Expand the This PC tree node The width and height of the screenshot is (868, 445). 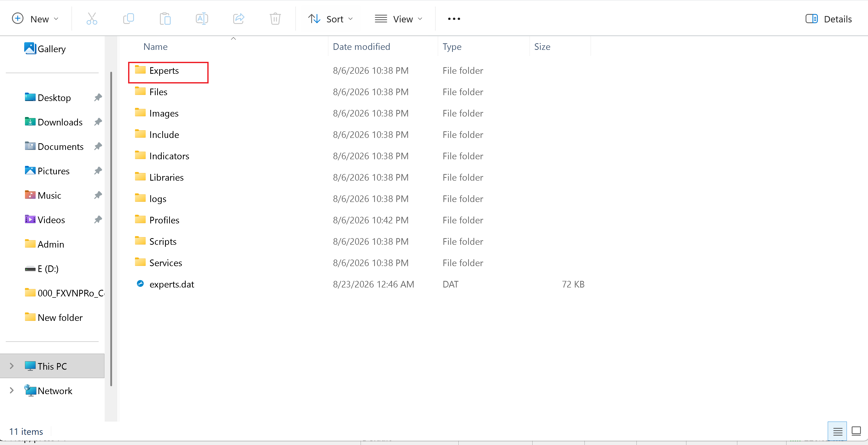[11, 366]
